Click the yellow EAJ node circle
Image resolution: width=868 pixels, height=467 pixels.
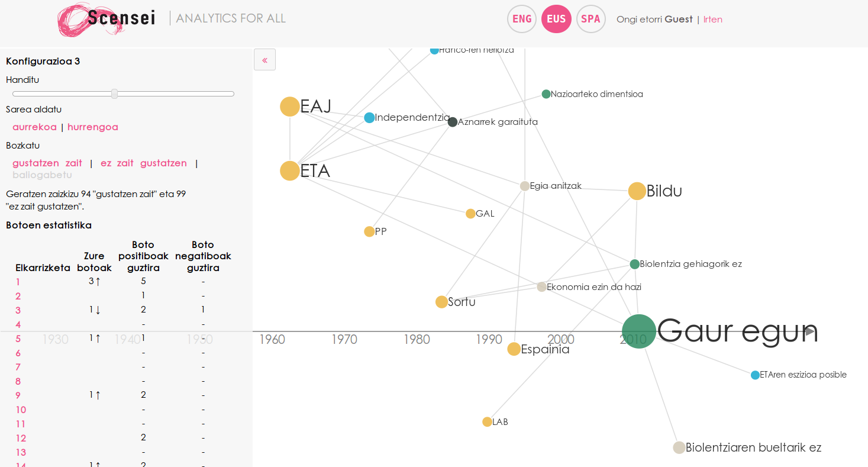[289, 107]
